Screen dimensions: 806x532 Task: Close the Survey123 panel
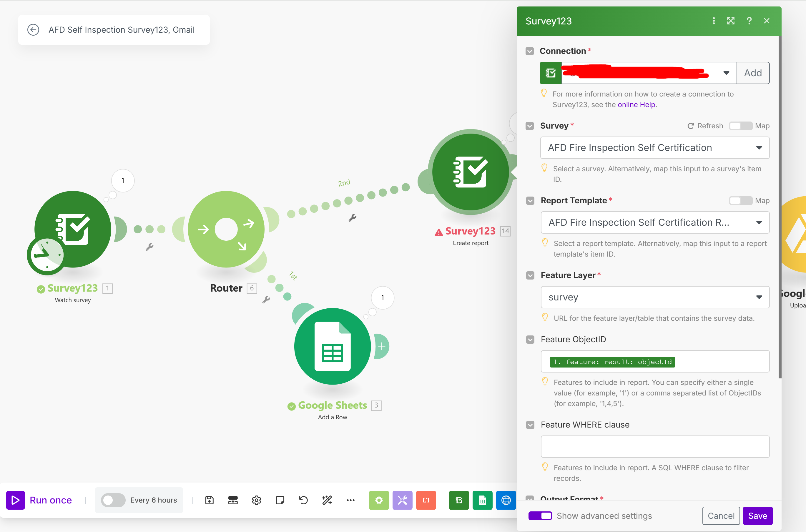point(767,21)
